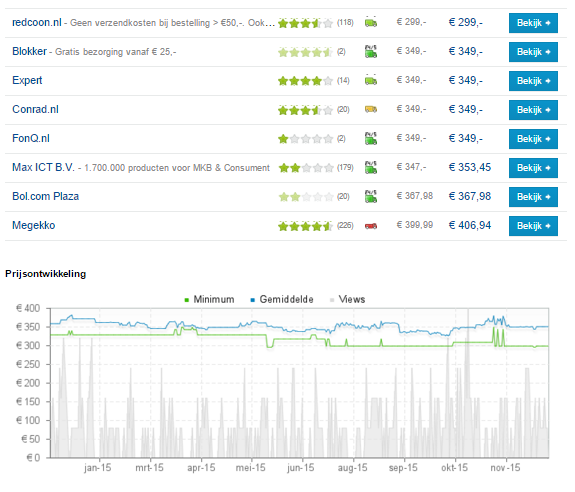Image resolution: width=575 pixels, height=492 pixels.
Task: Click total price € 406,94
Action: click(470, 225)
